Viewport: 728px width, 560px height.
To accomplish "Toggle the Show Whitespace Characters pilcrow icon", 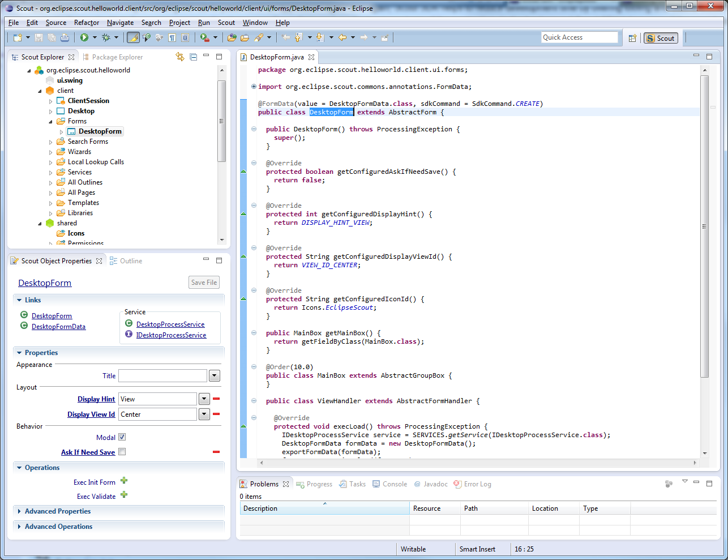I will click(172, 37).
